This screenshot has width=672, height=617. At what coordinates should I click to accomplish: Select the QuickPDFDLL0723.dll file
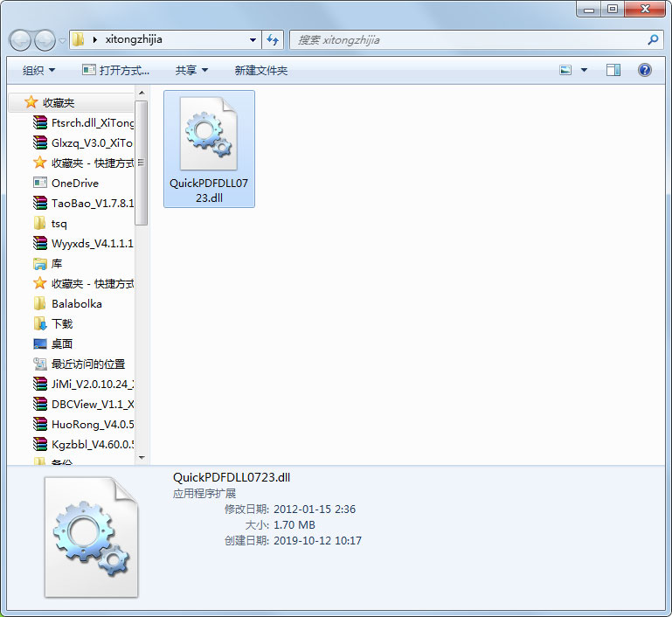[209, 149]
